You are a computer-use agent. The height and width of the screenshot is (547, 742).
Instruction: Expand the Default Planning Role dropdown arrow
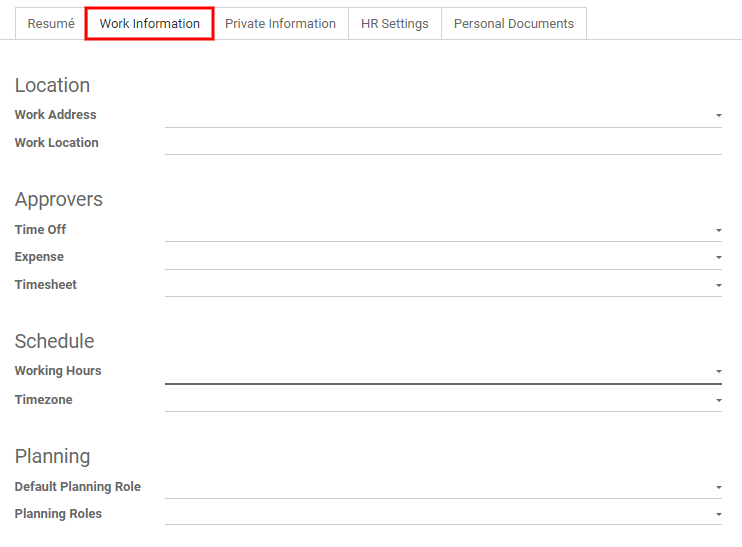[718, 488]
